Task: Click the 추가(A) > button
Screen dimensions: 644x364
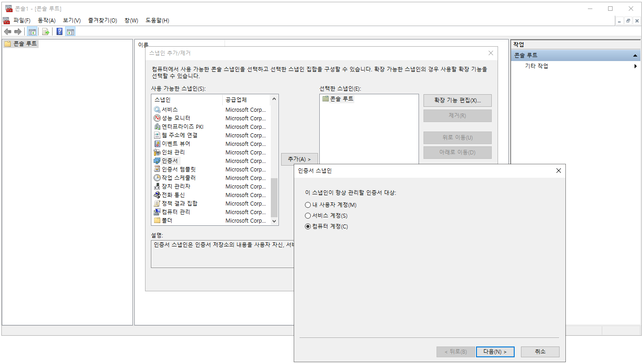Action: pyautogui.click(x=300, y=159)
